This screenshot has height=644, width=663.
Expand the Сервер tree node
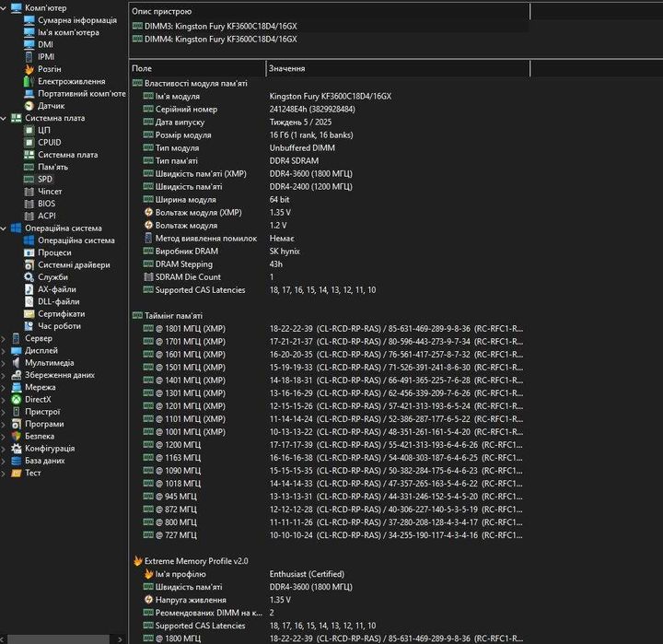pyautogui.click(x=4, y=339)
